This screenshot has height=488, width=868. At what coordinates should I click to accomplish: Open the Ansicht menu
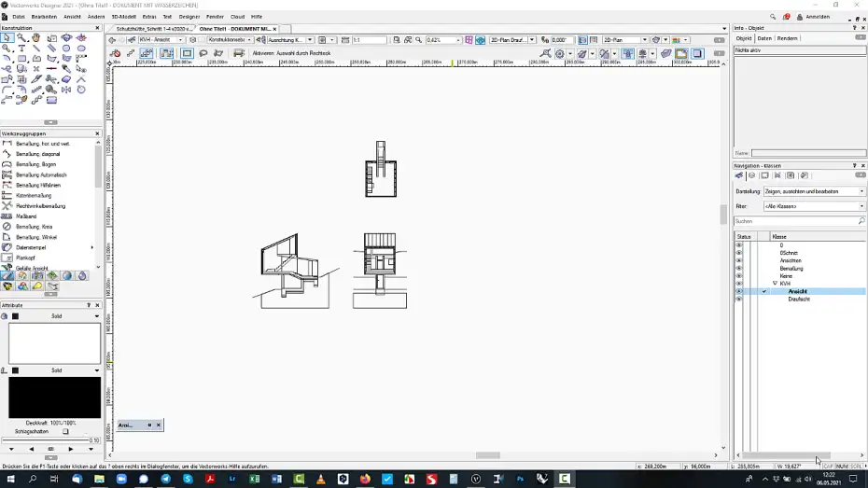pyautogui.click(x=72, y=17)
